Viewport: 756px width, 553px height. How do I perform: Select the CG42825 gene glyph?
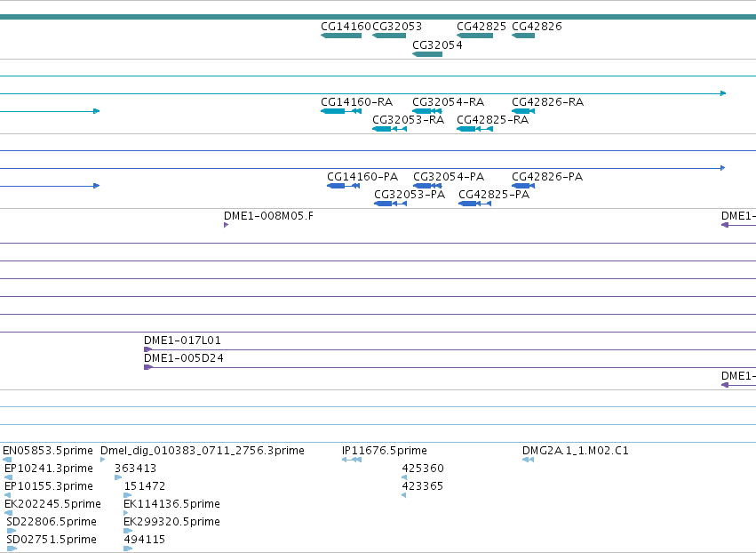(x=475, y=36)
